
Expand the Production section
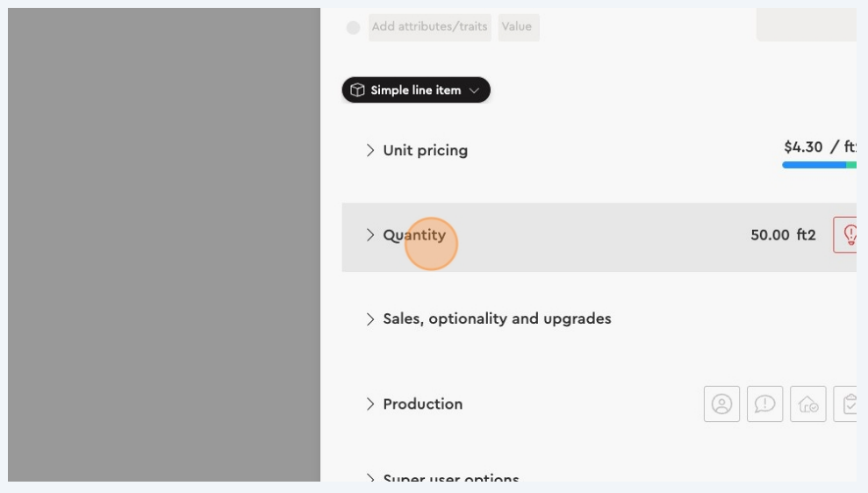click(x=370, y=404)
